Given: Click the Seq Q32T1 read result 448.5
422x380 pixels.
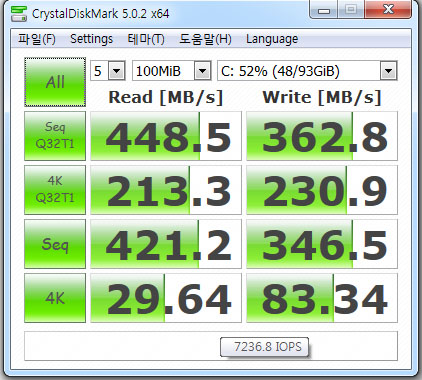Looking at the screenshot, I should point(166,136).
